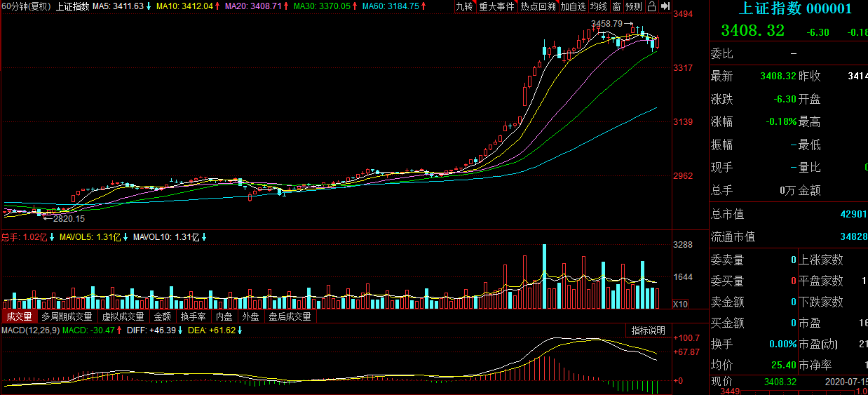Click 热点回溯 hot topic review
868x395 pixels.
pos(538,6)
